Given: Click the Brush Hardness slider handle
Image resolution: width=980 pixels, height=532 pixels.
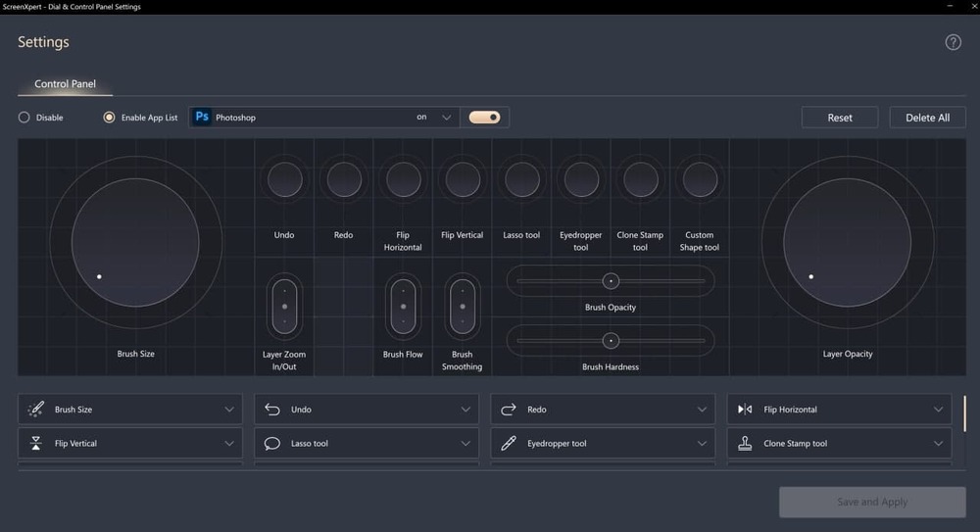Looking at the screenshot, I should click(x=611, y=341).
